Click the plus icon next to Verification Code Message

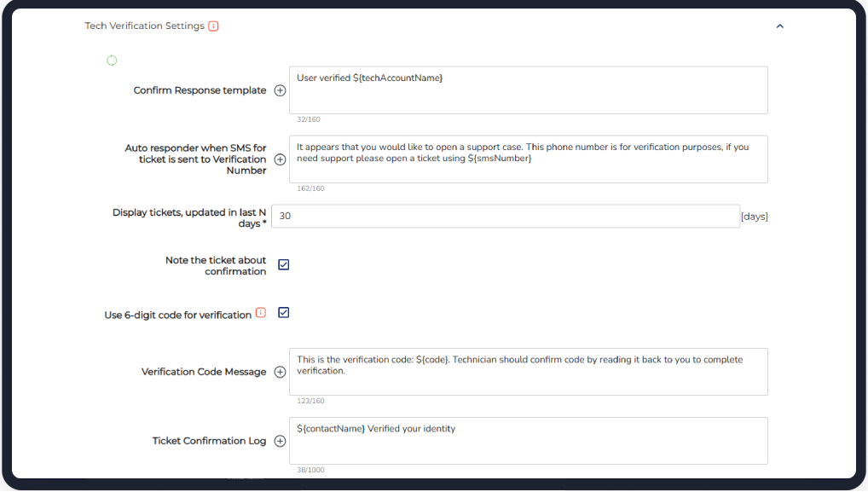(280, 372)
